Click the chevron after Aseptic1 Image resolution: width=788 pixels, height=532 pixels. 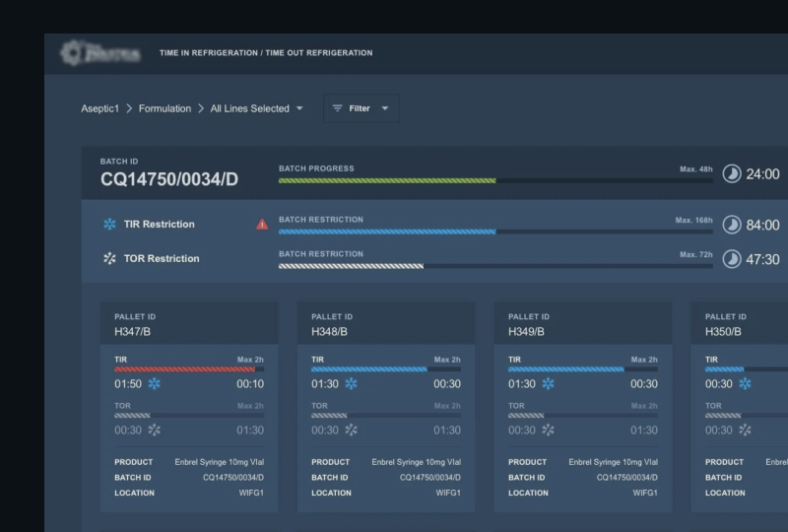[129, 108]
